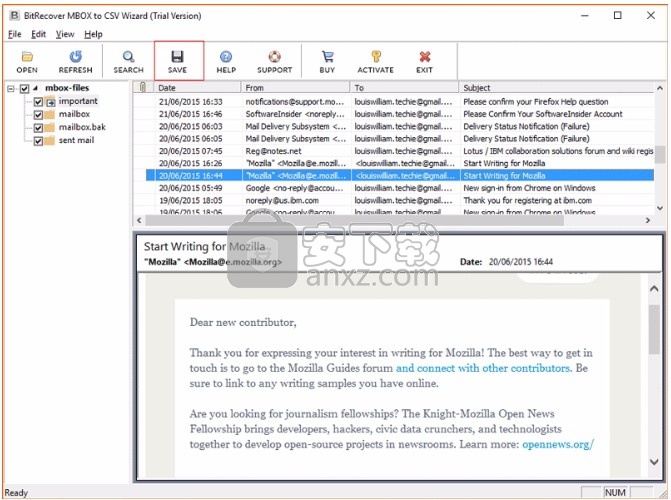Image resolution: width=671 pixels, height=500 pixels.
Task: Click the preview pane scroll up arrow
Action: tap(654, 289)
